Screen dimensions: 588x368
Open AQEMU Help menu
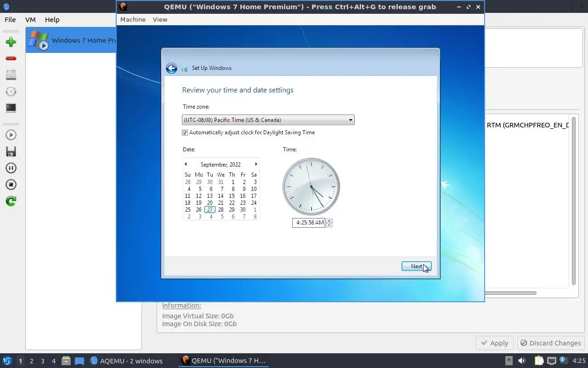click(52, 20)
